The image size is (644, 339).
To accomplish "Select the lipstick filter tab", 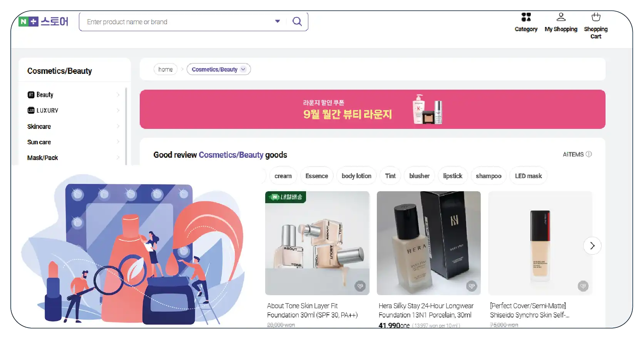I will [x=452, y=176].
